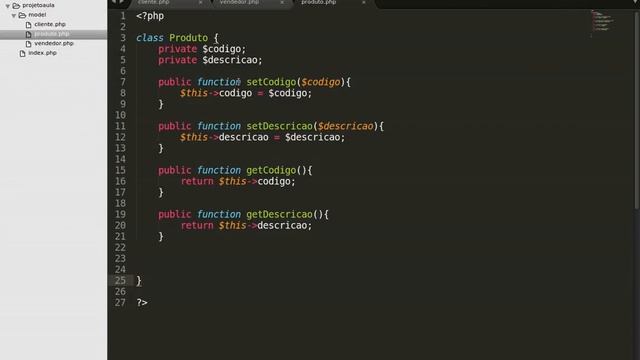
Task: Click the produto.php file icon in sidebar
Action: point(29,34)
